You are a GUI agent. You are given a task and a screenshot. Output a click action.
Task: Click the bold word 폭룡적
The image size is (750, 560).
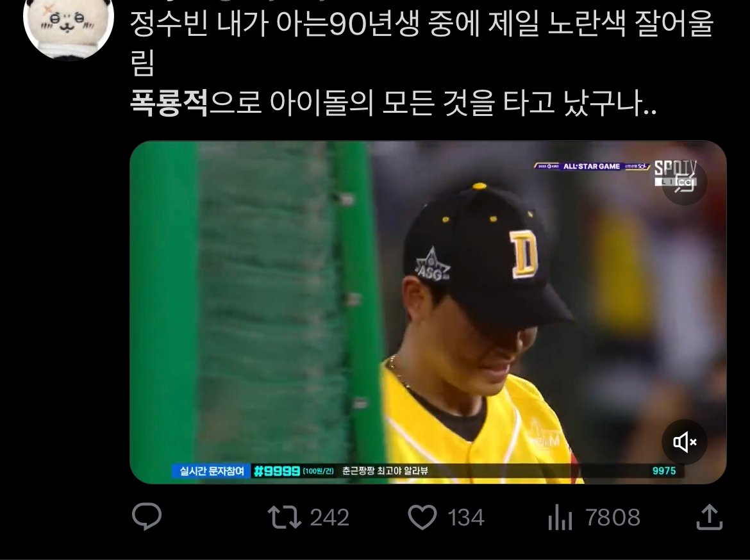(169, 102)
